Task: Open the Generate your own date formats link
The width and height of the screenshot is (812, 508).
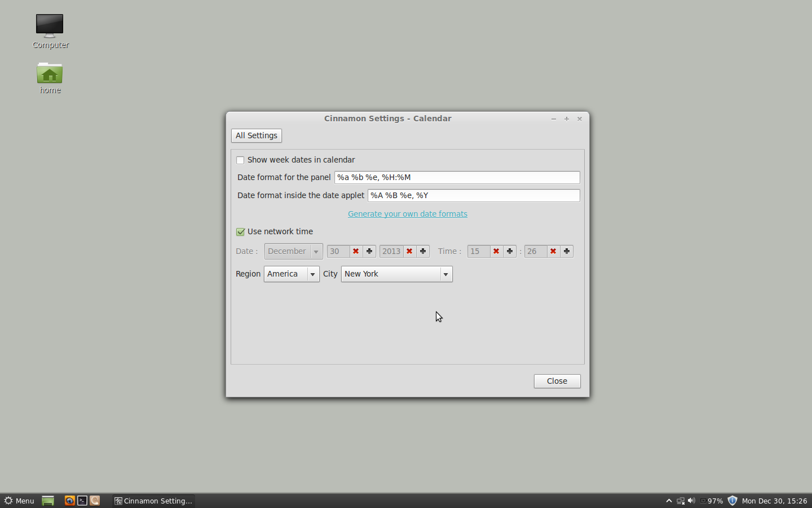Action: coord(408,214)
